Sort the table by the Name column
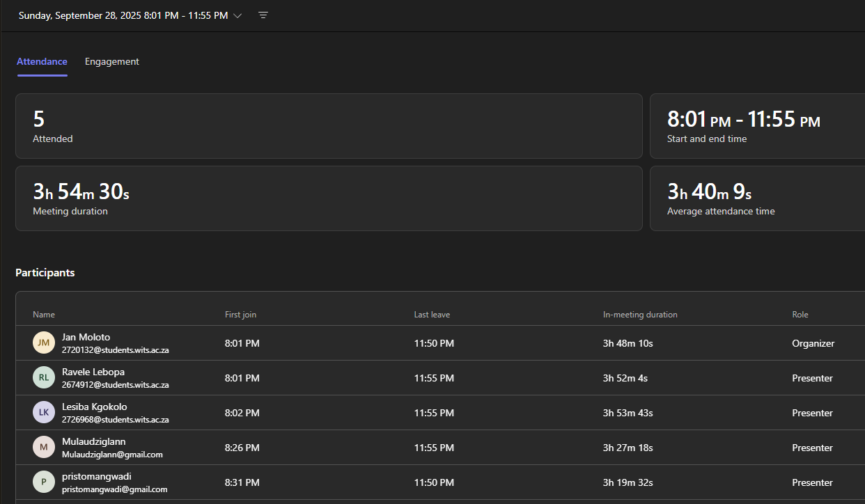This screenshot has height=504, width=865. pos(43,314)
